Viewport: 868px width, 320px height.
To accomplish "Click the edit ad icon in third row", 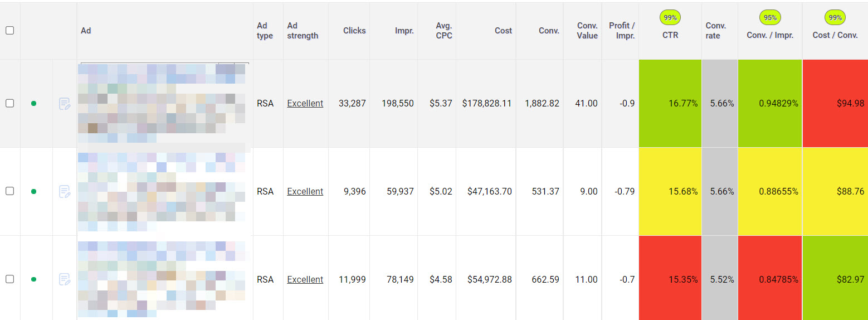I will pos(65,279).
